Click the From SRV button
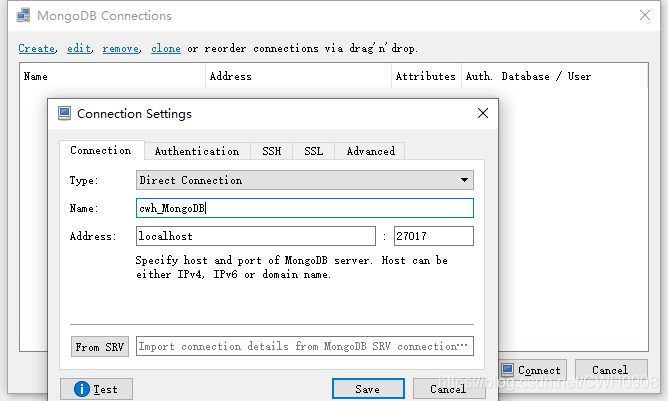Image resolution: width=668 pixels, height=401 pixels. 100,347
